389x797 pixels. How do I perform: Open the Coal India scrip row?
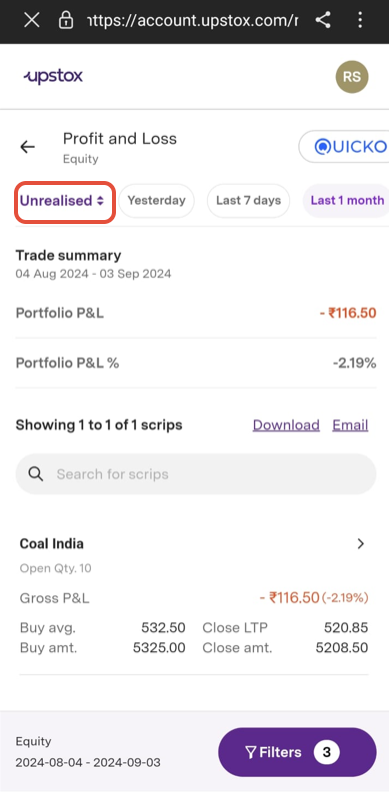click(194, 596)
